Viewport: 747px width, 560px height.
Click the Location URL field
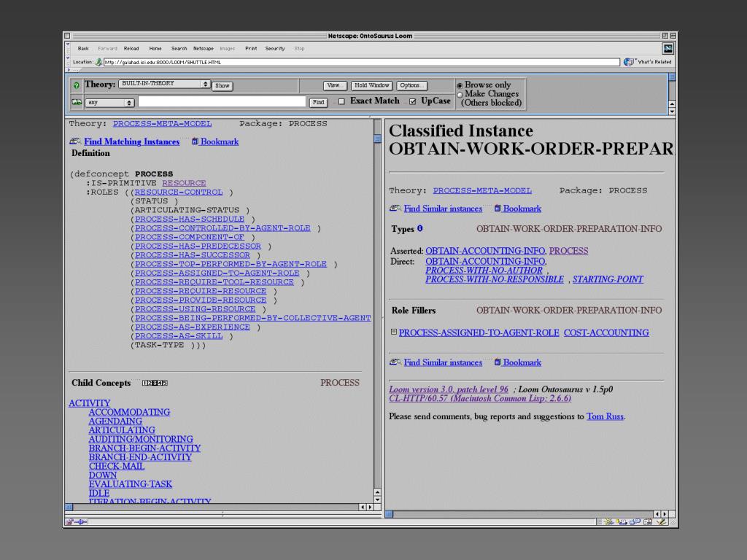pyautogui.click(x=362, y=62)
